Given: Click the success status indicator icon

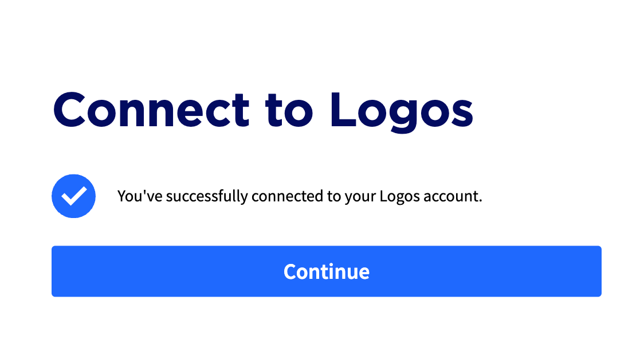Looking at the screenshot, I should point(73,196).
